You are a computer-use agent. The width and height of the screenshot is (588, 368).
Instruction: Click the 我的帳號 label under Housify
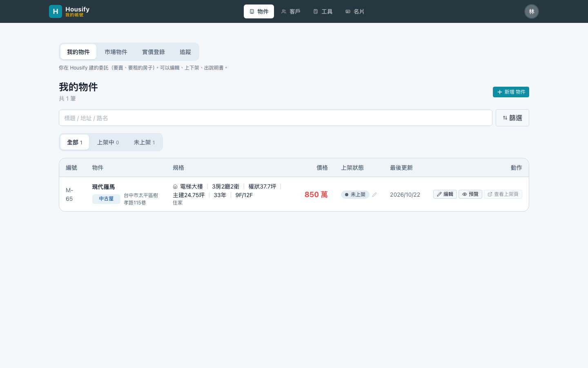tap(74, 15)
